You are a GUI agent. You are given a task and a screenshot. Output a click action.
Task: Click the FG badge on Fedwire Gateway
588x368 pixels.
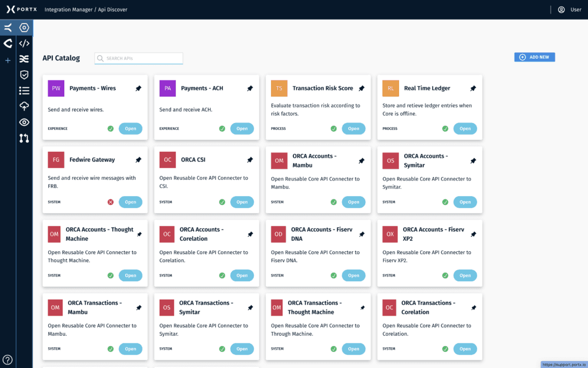pyautogui.click(x=56, y=160)
